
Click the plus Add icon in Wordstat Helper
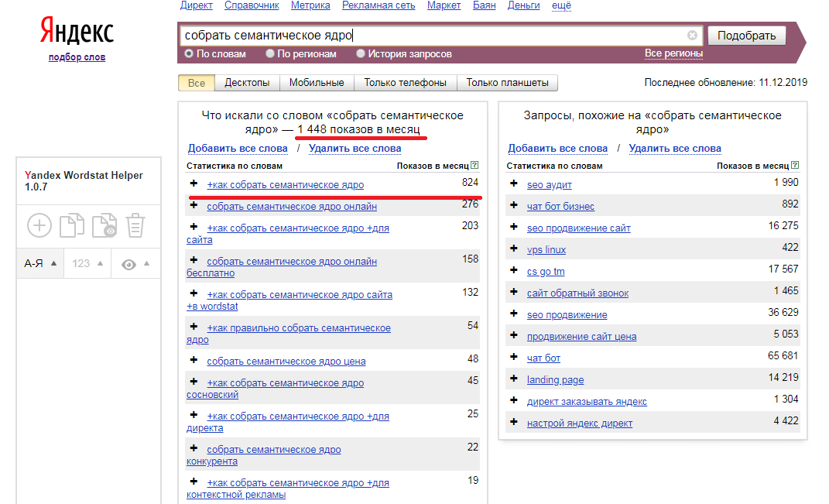tap(39, 226)
